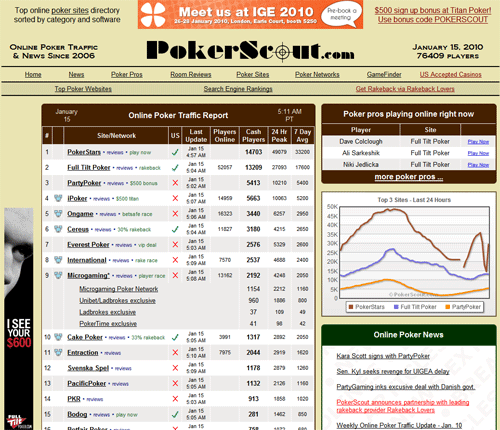Click the green US checkmark for Cake Poker
Image resolution: width=500 pixels, height=430 pixels.
click(x=175, y=337)
